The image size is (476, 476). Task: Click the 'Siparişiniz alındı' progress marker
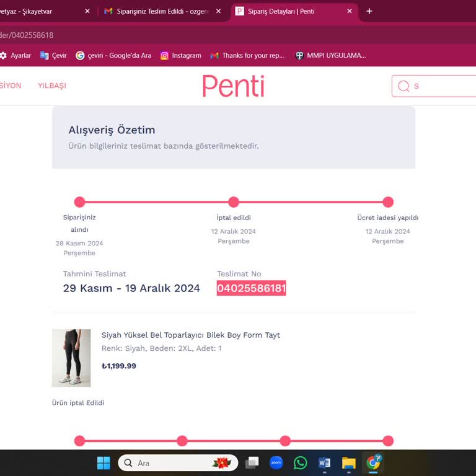click(79, 202)
